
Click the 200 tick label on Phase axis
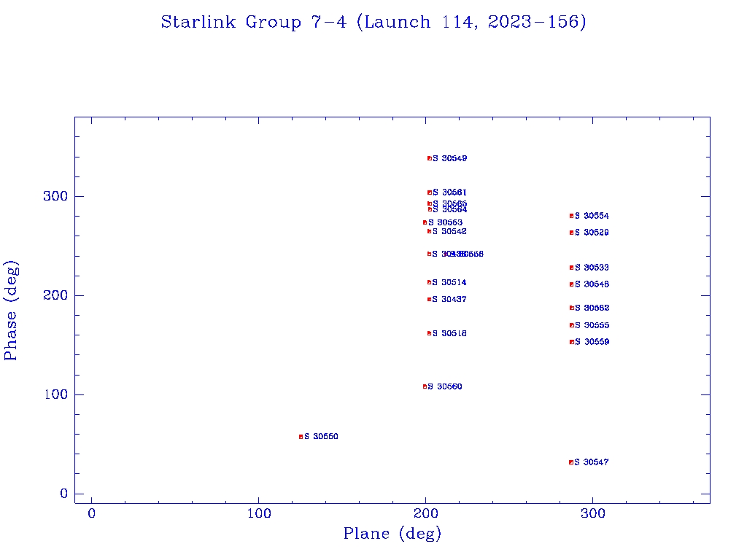(x=55, y=295)
